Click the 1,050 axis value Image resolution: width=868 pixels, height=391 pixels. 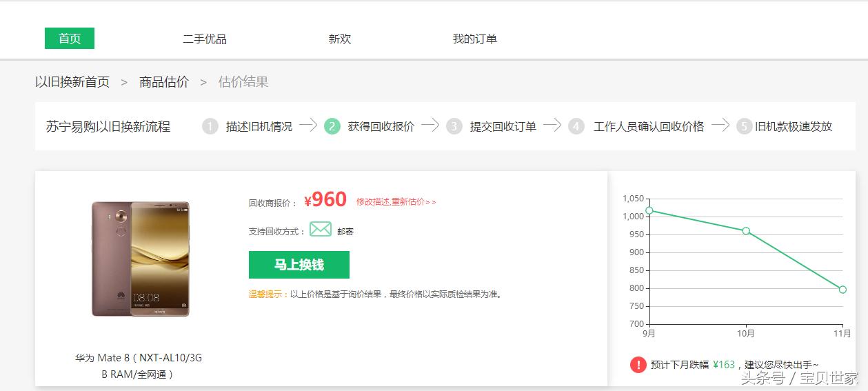[633, 199]
